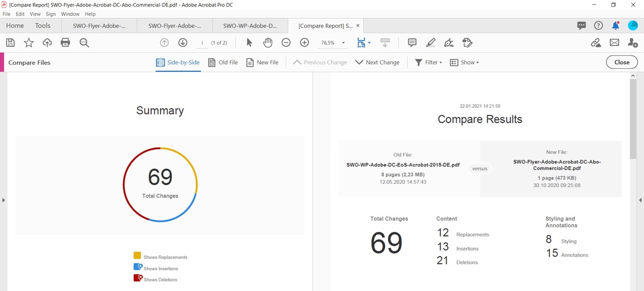Add a comment with sticky note icon
This screenshot has width=644, height=291.
point(412,43)
